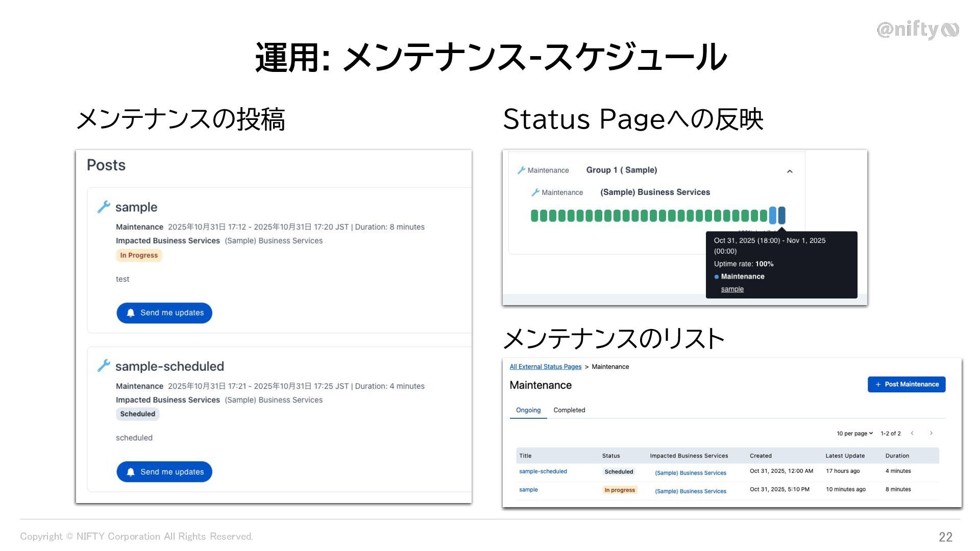Select the Ongoing tab
This screenshot has width=980, height=551.
[x=528, y=410]
